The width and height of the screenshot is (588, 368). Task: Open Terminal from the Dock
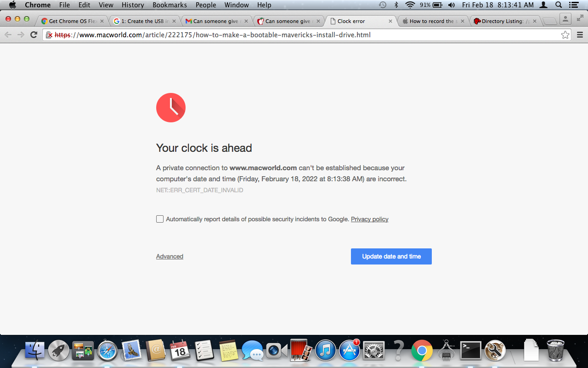(x=471, y=351)
